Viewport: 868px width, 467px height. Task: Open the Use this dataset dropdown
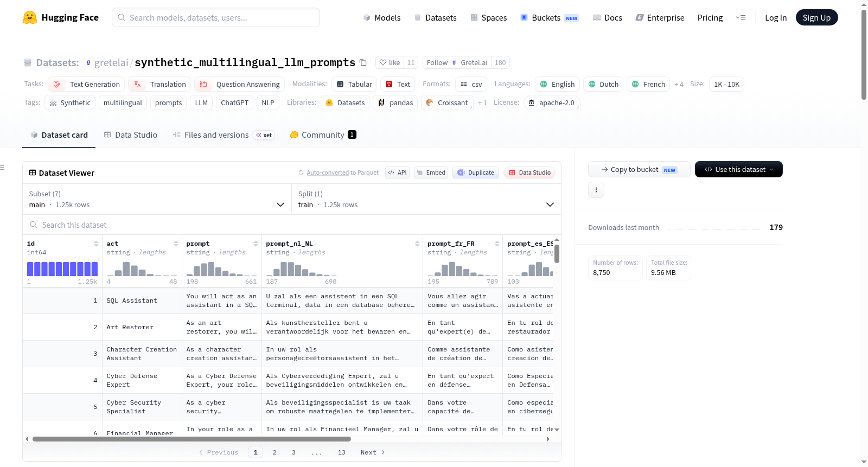tap(738, 169)
